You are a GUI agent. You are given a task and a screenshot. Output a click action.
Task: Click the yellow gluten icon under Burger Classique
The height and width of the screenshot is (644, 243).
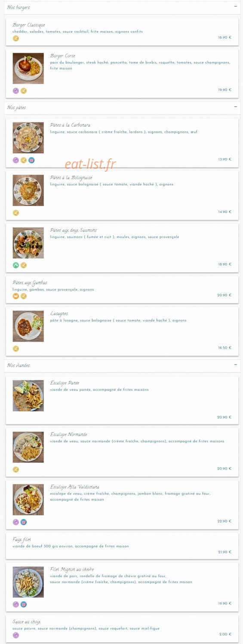(x=16, y=38)
